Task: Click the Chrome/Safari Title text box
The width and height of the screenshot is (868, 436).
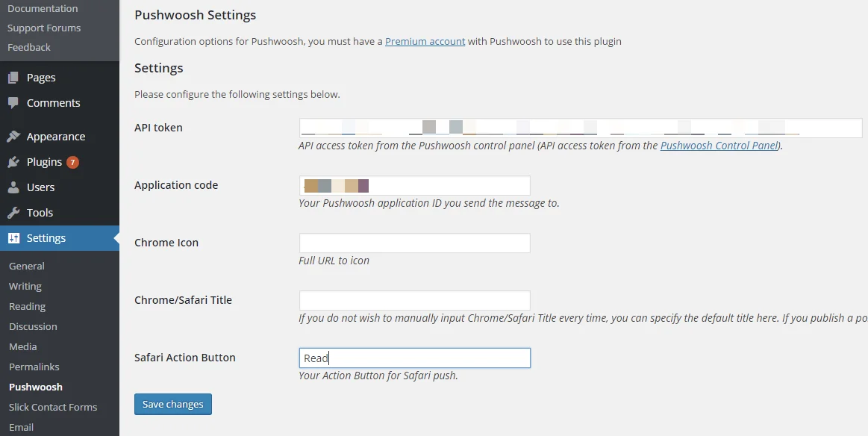Action: [x=414, y=300]
